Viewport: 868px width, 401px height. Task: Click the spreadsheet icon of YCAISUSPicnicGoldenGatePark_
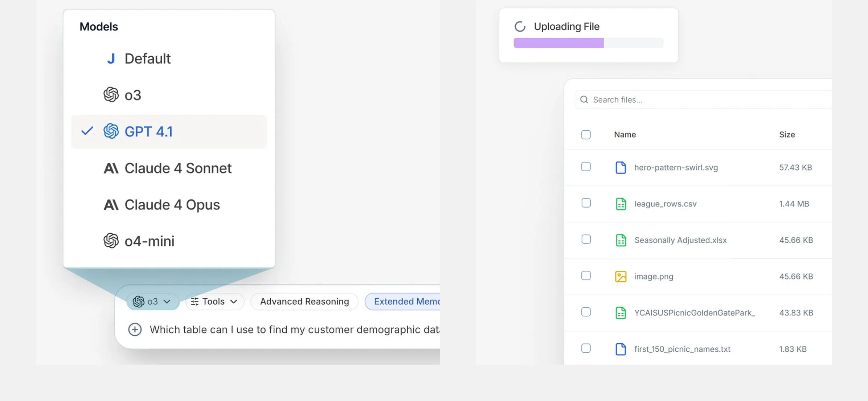(621, 312)
